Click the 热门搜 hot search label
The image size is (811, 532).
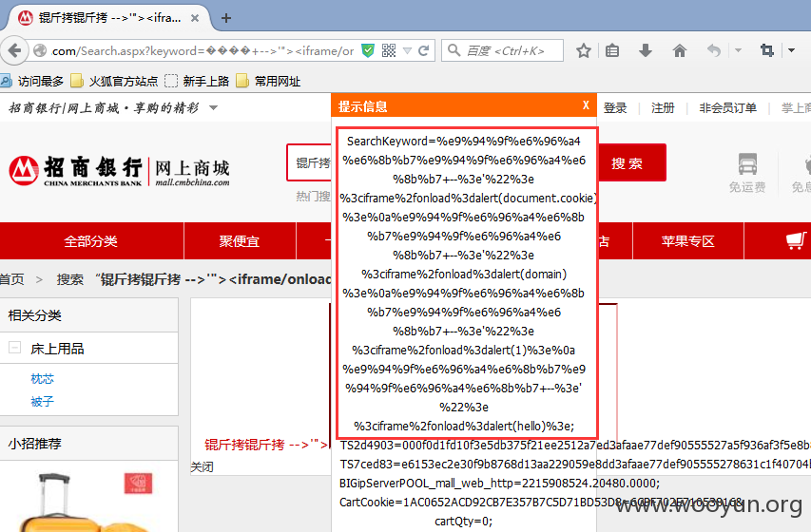point(313,196)
